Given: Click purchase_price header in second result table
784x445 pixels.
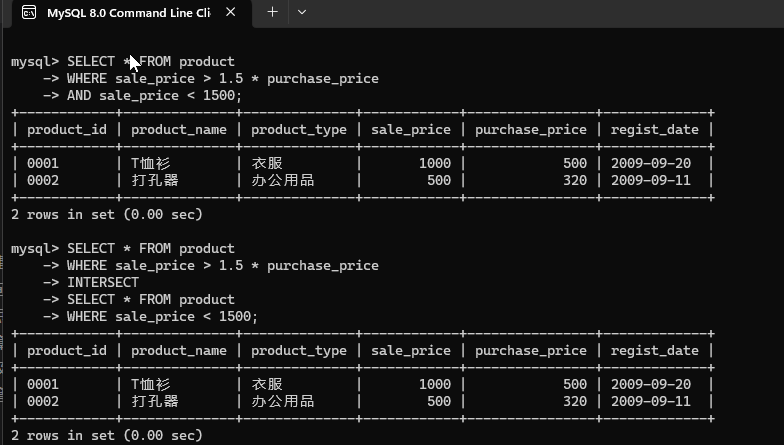Looking at the screenshot, I should pyautogui.click(x=531, y=350).
